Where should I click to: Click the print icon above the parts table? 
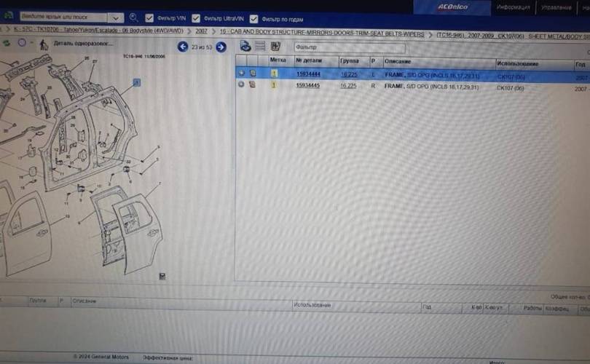click(x=245, y=46)
